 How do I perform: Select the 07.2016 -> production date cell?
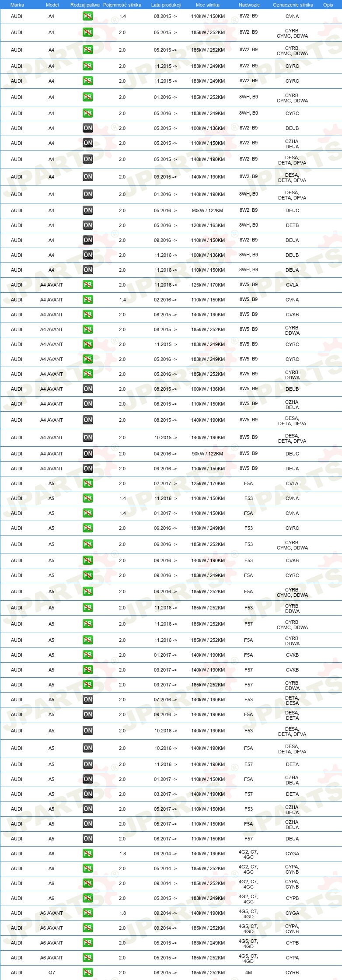[x=165, y=700]
